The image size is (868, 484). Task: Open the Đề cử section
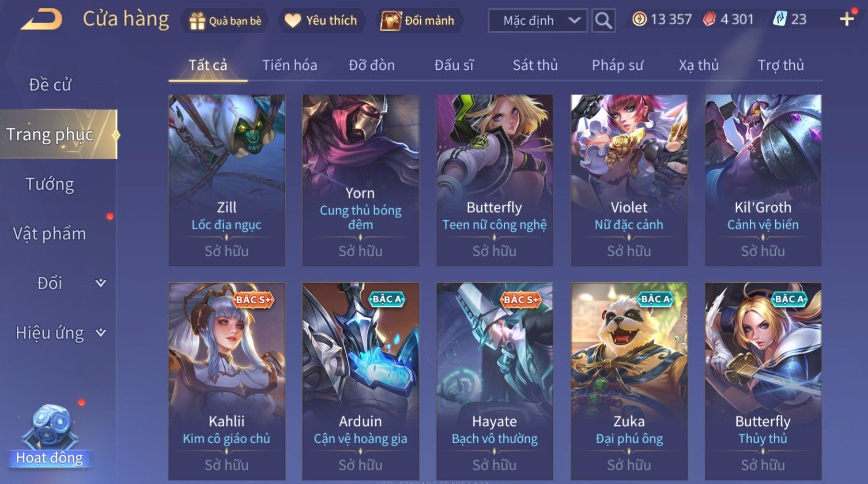click(50, 85)
